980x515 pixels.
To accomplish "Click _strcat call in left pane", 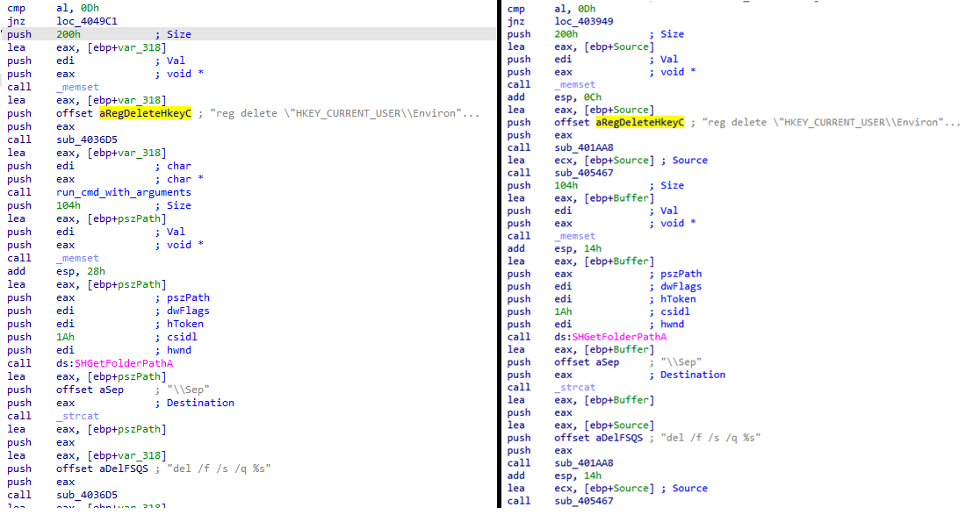I will coord(77,416).
